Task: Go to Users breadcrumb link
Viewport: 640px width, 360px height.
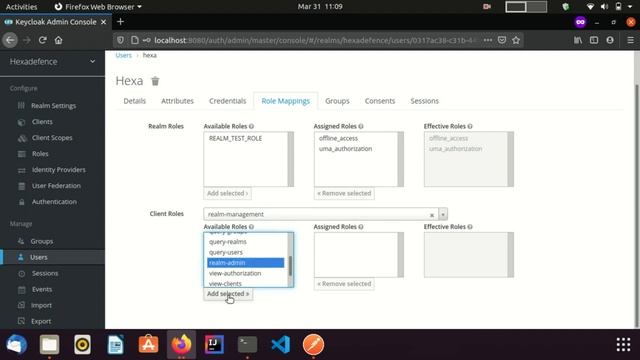Action: coord(123,55)
